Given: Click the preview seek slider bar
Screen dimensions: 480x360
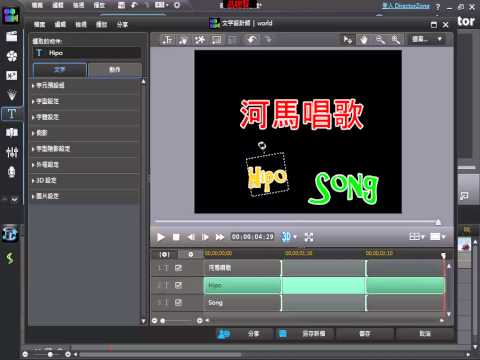Looking at the screenshot, I should click(298, 221).
